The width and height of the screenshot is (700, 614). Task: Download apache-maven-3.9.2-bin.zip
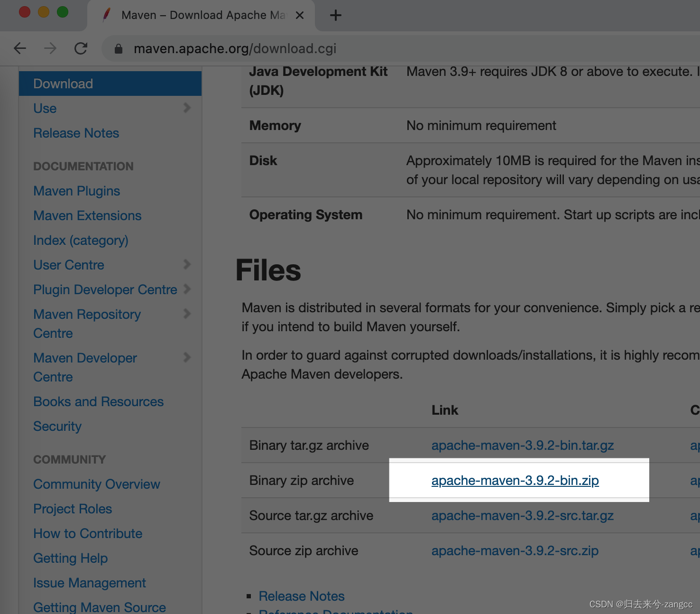515,480
